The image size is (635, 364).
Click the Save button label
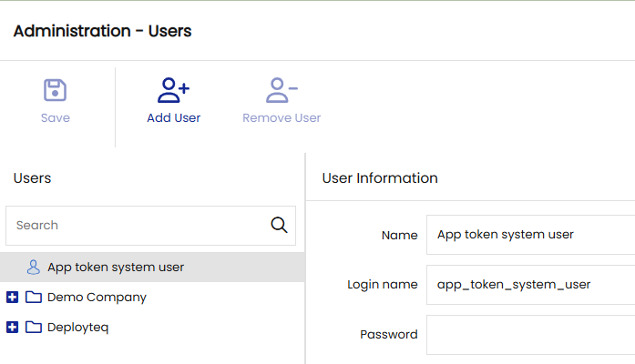click(x=56, y=117)
